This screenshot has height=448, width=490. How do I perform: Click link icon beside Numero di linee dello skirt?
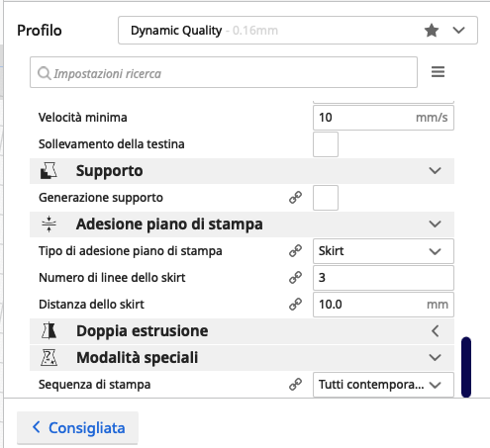click(295, 278)
